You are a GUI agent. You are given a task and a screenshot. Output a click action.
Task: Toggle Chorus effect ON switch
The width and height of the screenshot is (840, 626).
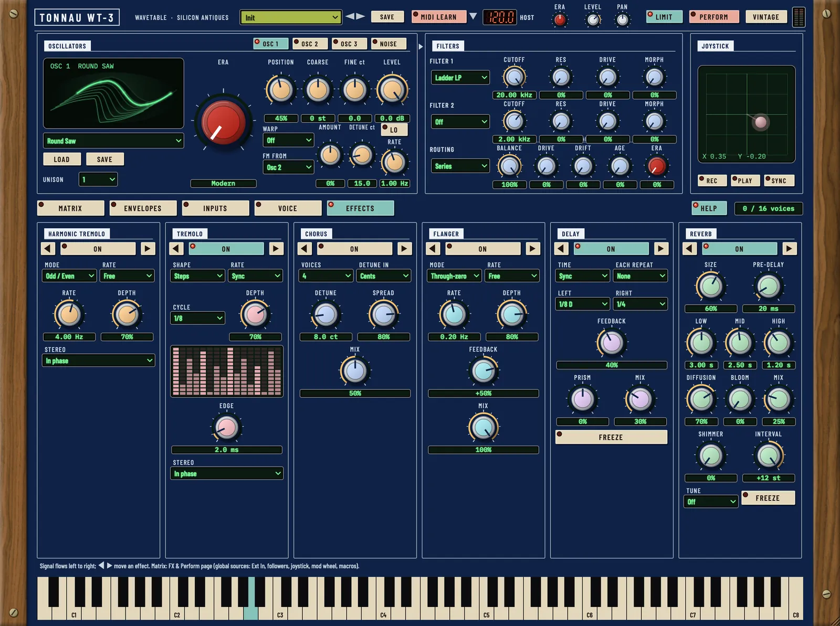(354, 249)
